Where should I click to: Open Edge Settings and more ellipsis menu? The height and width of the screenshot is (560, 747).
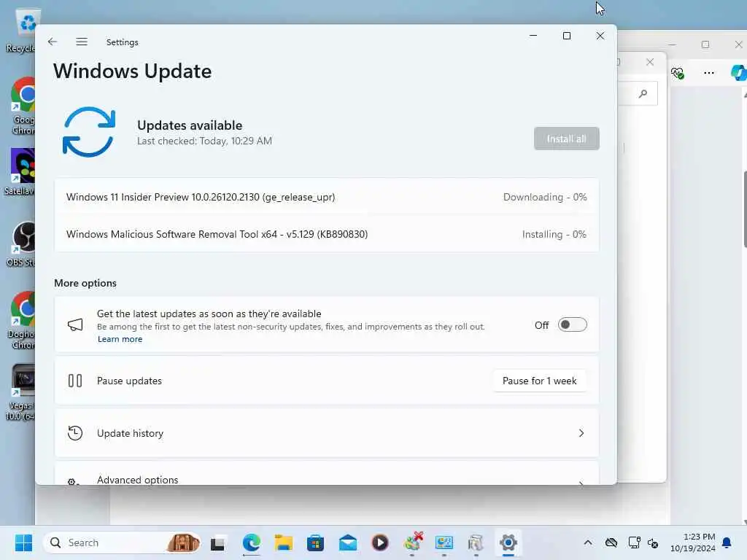pos(709,73)
